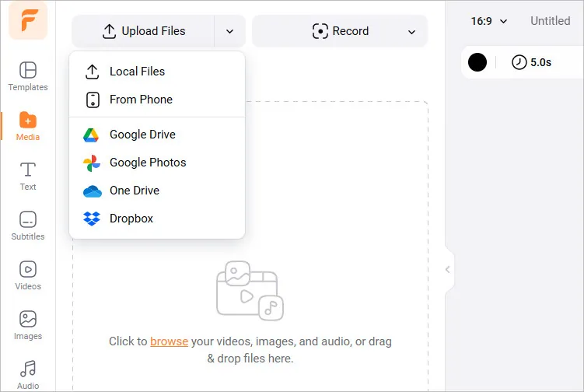Viewport: 584px width, 392px height.
Task: Expand the Record options chevron
Action: pos(411,32)
